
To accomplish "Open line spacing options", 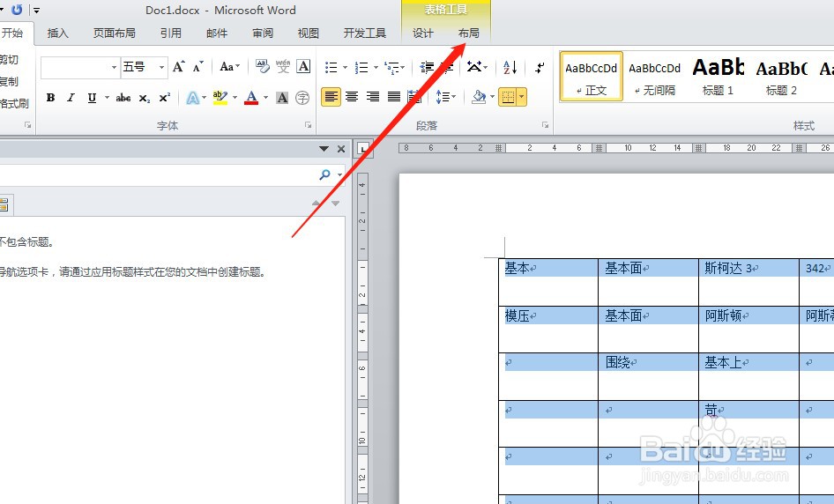I will pos(445,97).
